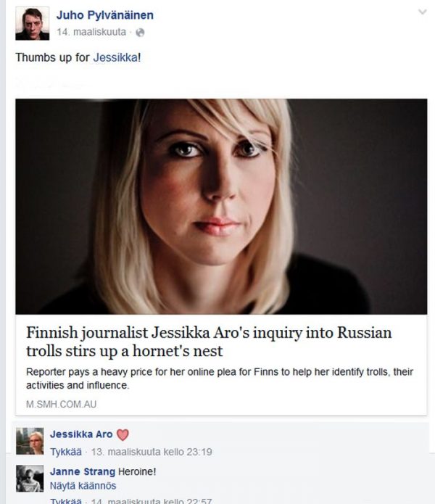Open Janne Strang's comment avatar
Screen dimensions: 435x504
tap(30, 479)
